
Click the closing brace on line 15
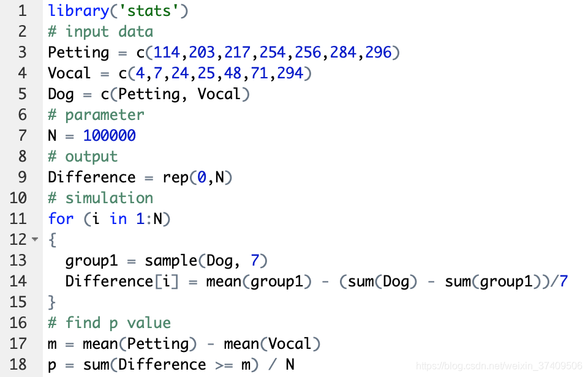click(x=53, y=302)
